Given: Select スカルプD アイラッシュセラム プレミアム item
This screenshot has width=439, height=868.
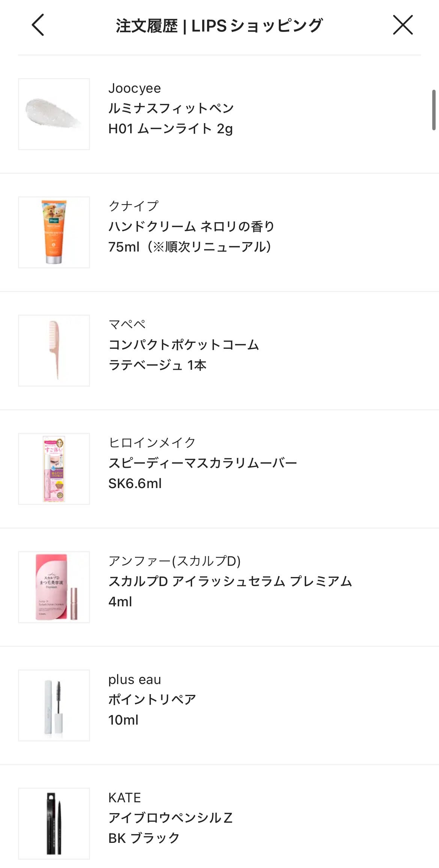Looking at the screenshot, I should pos(230,581).
